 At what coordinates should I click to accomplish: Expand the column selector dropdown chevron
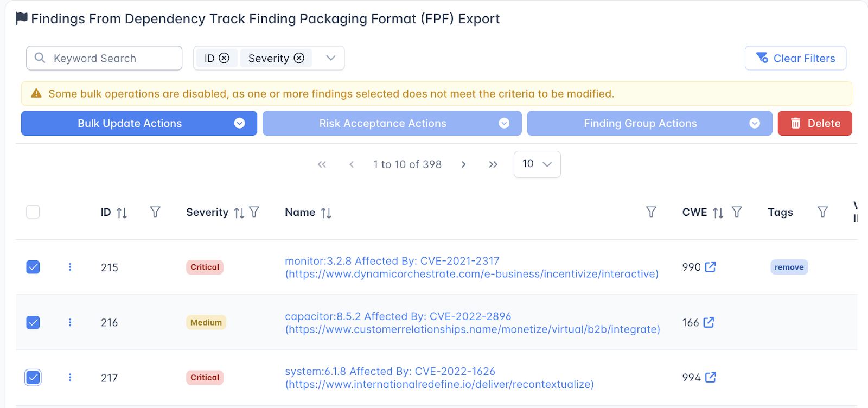pyautogui.click(x=331, y=58)
